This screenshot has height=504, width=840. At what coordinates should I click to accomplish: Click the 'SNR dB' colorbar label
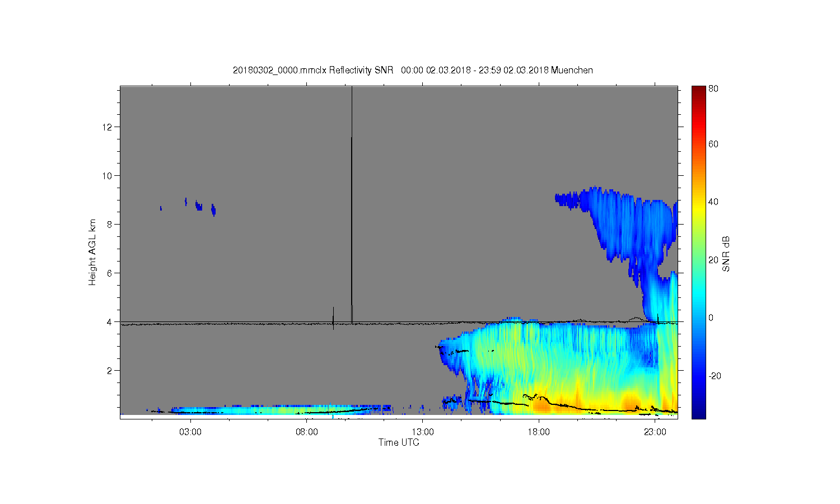pos(726,254)
